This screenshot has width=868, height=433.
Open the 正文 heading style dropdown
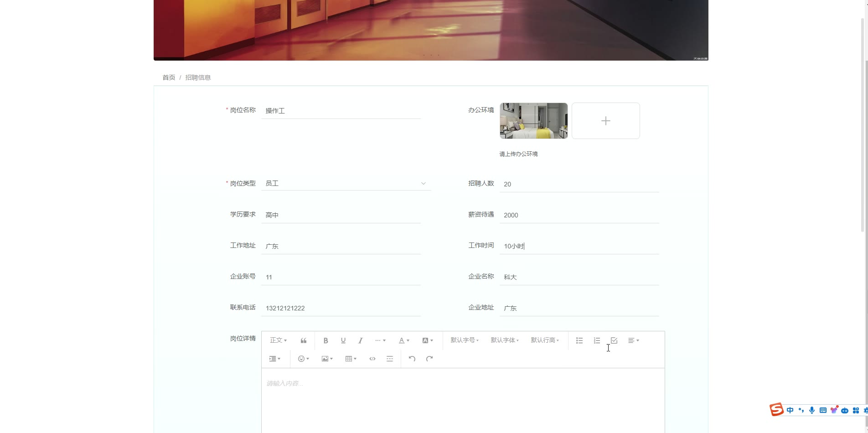point(279,340)
